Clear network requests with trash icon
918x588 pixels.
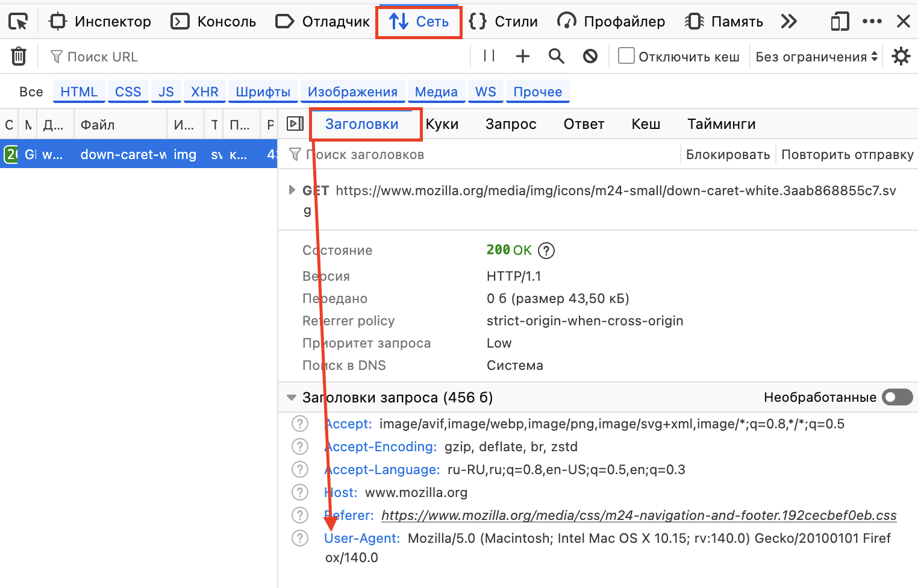(x=18, y=56)
